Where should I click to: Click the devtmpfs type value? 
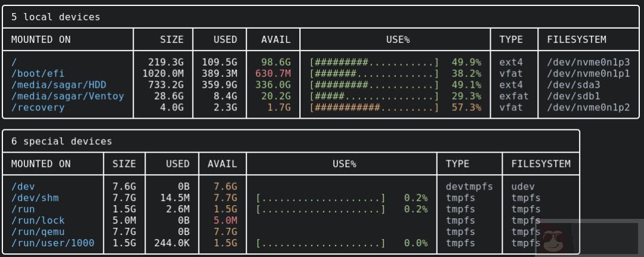pyautogui.click(x=469, y=187)
